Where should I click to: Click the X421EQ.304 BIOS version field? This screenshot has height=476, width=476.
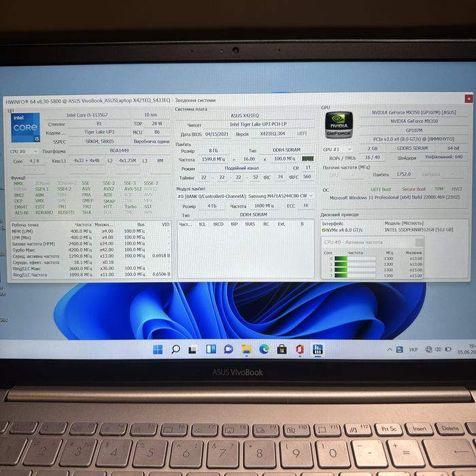(272, 133)
